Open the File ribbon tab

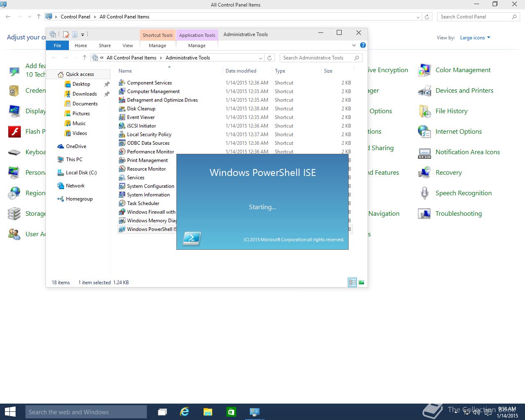tap(57, 46)
